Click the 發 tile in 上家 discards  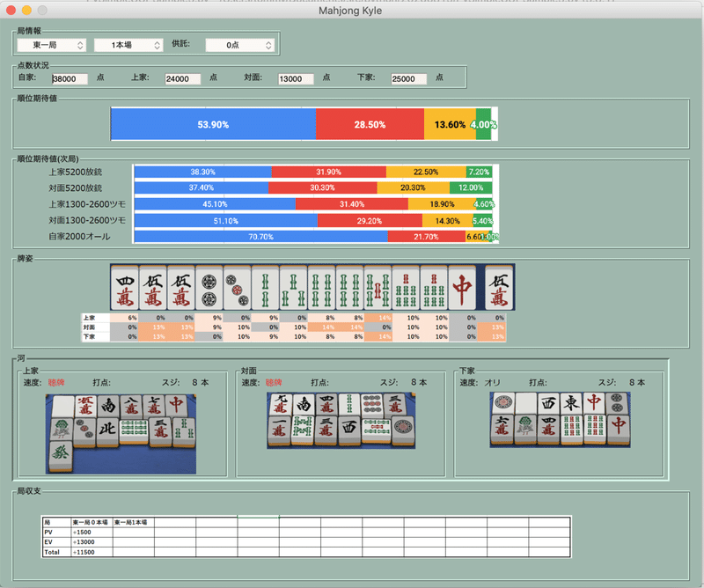[x=61, y=454]
